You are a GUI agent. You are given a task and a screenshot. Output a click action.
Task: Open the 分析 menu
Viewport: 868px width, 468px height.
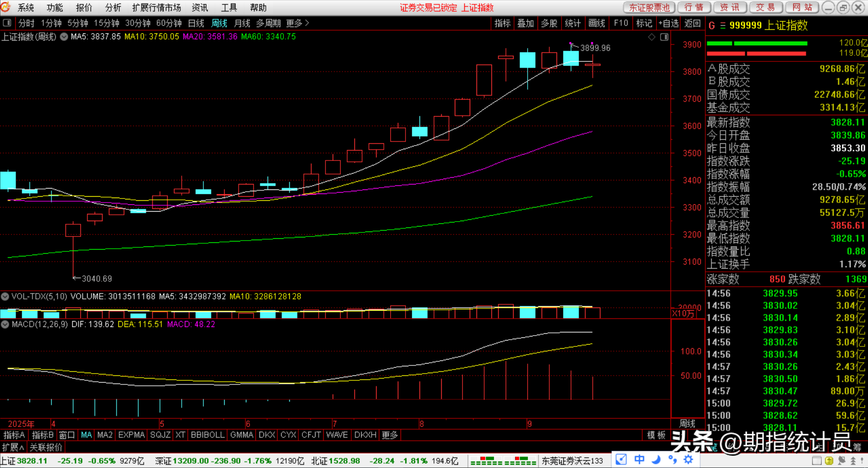point(113,8)
